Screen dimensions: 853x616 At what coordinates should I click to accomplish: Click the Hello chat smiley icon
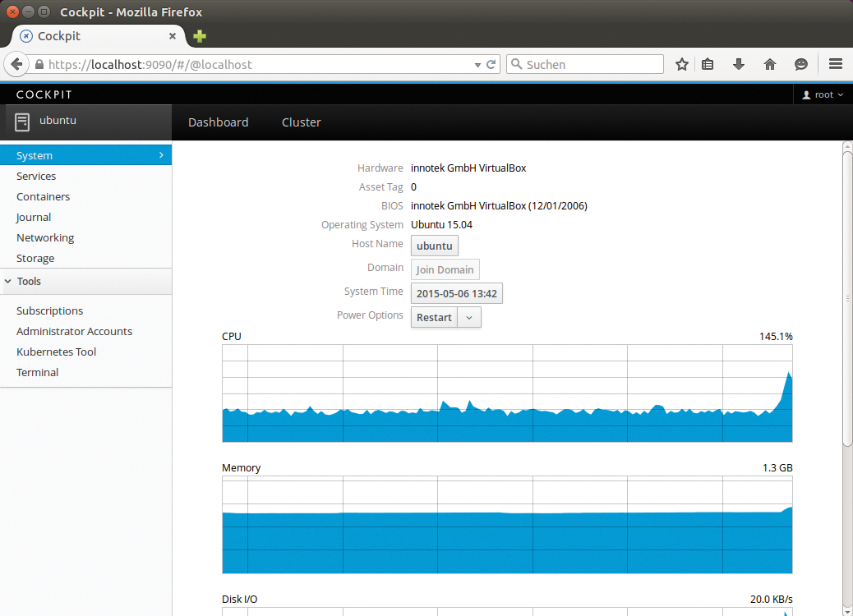click(x=800, y=64)
